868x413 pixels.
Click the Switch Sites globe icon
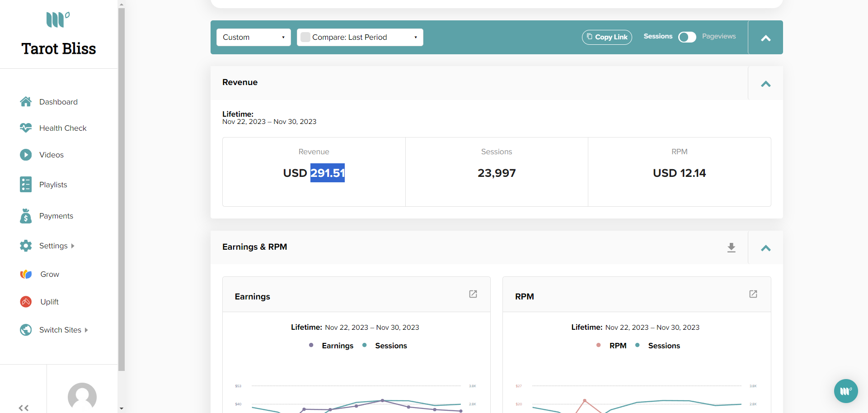(26, 330)
